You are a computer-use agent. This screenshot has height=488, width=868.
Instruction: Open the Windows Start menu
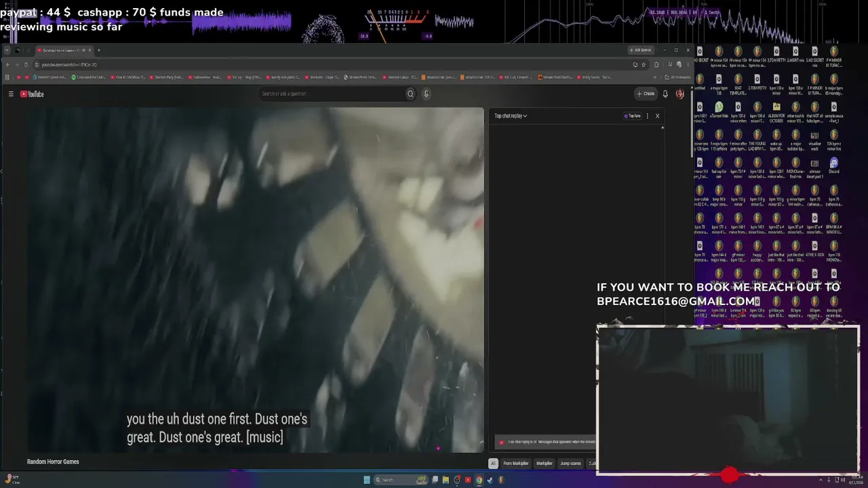coord(367,480)
